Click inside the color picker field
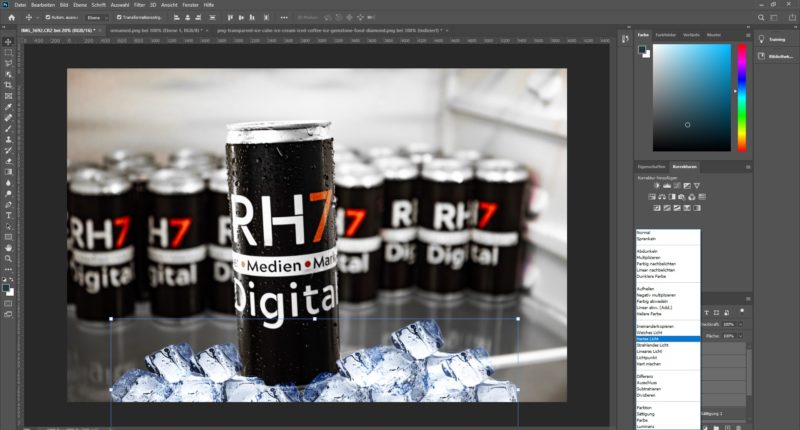This screenshot has width=800, height=430. 691,97
